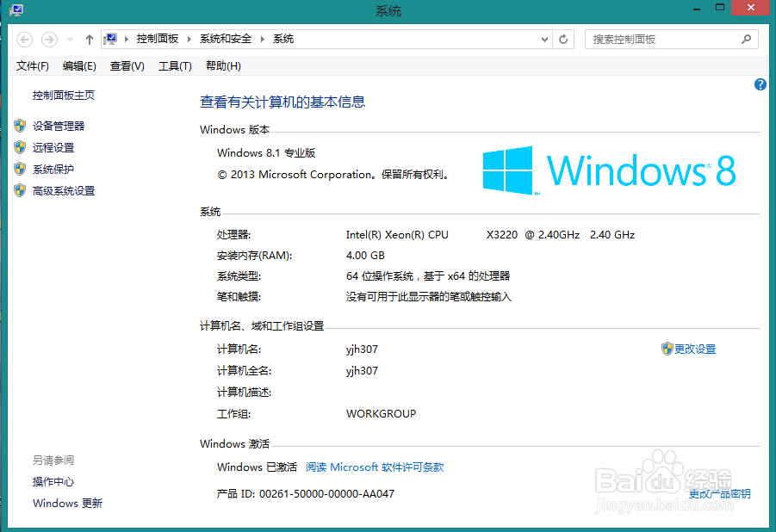Click the computer icon in address bar
Viewport: 776px width, 532px height.
pos(111,39)
